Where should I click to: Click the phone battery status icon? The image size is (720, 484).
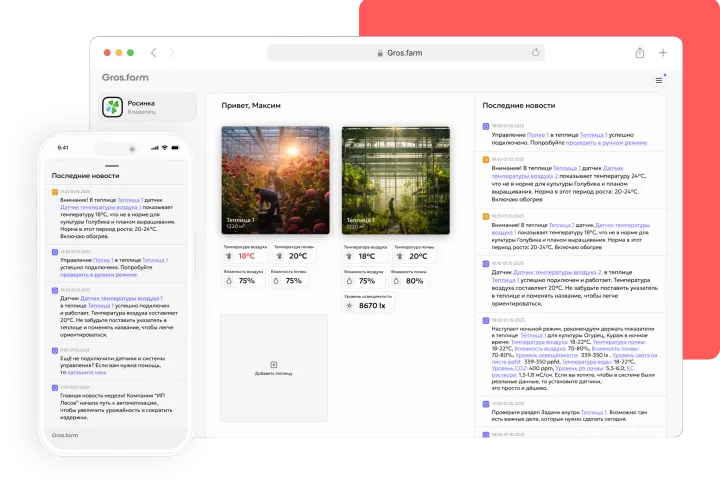(x=175, y=148)
